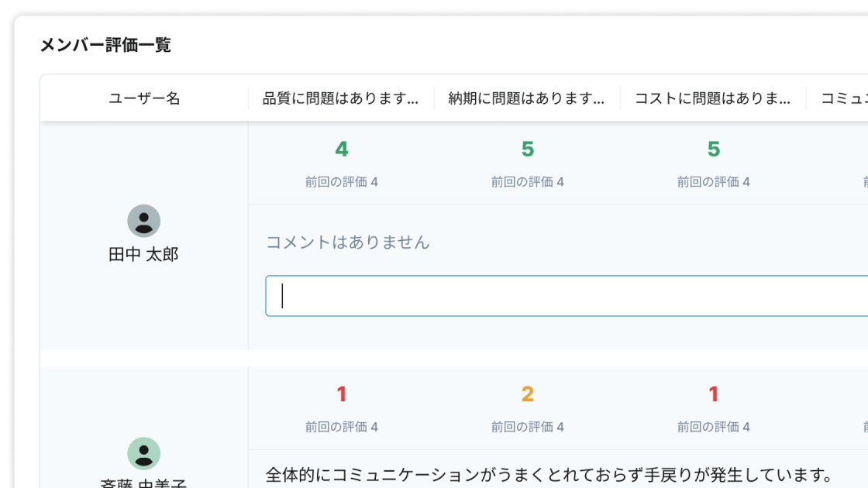Click the red quality score 1 in second row
Viewport: 868px width, 488px height.
tap(342, 394)
